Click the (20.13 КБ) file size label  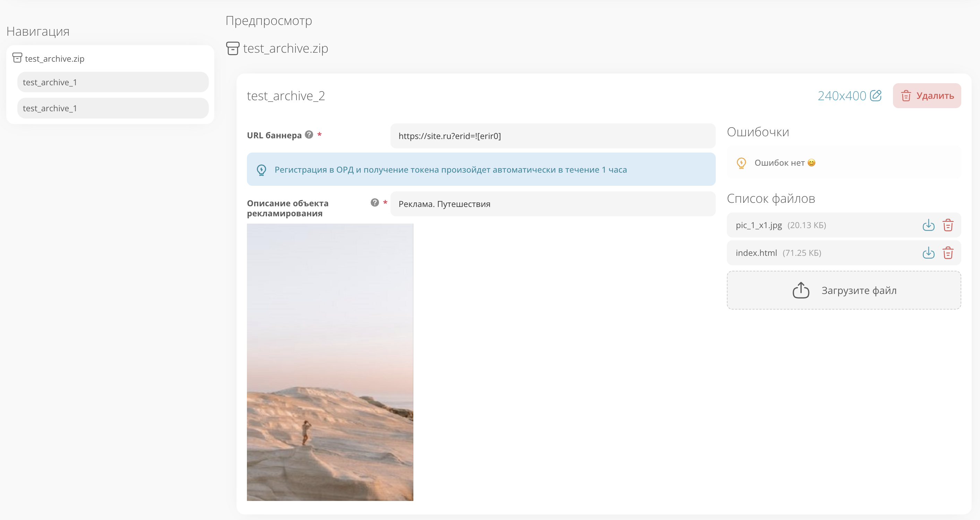807,225
